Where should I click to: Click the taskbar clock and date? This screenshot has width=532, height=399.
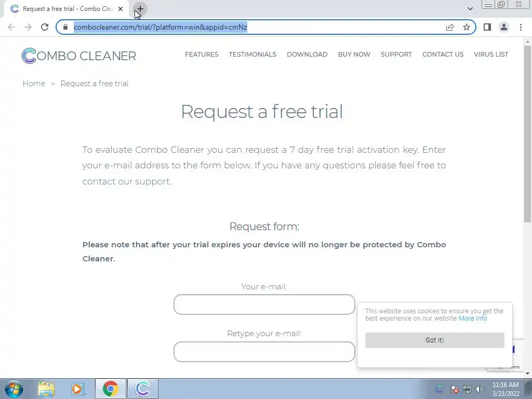tap(506, 389)
